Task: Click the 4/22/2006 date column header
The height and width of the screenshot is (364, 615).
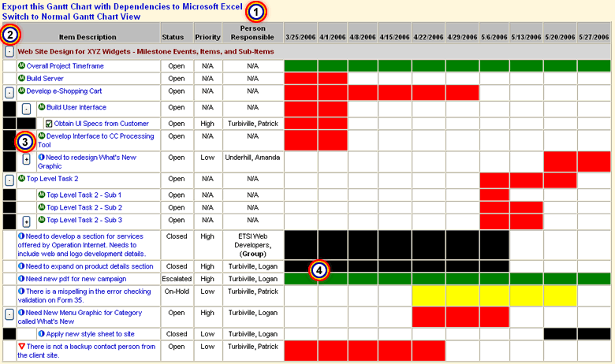Action: point(428,37)
